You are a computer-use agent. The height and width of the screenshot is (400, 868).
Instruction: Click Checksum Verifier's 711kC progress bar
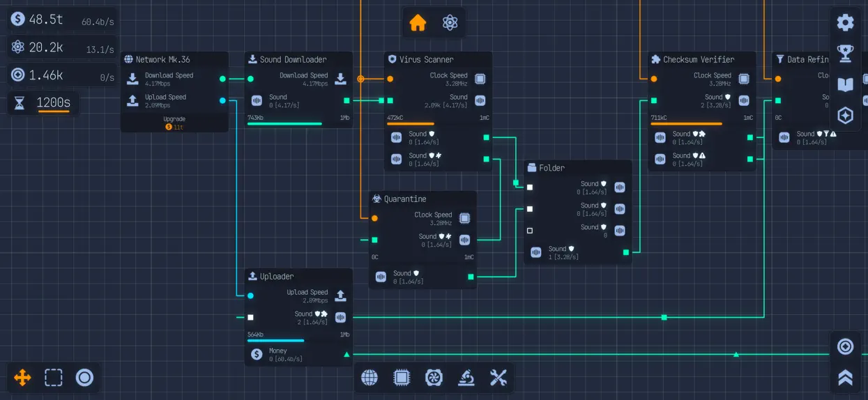click(x=702, y=124)
